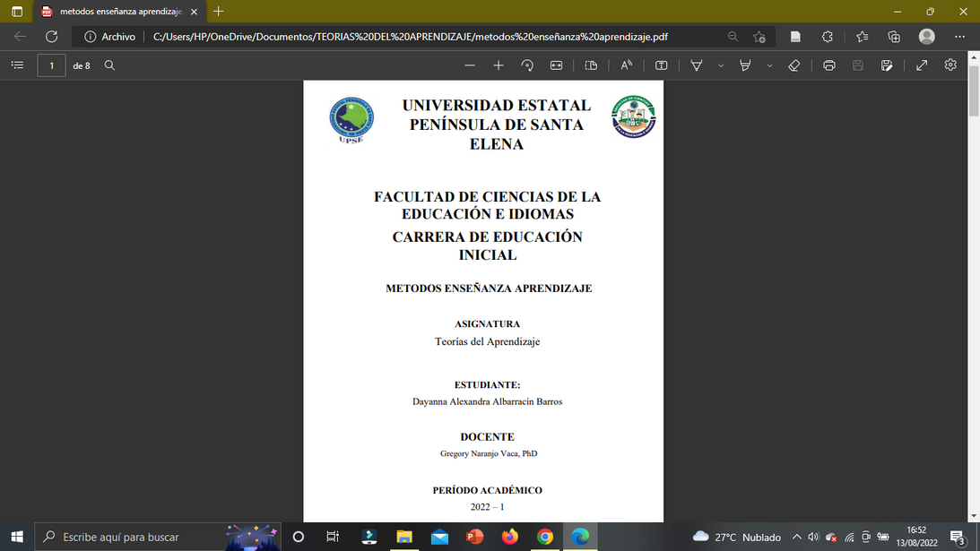Open Edge Settings and more menu
Image resolution: width=980 pixels, height=551 pixels.
[x=960, y=36]
